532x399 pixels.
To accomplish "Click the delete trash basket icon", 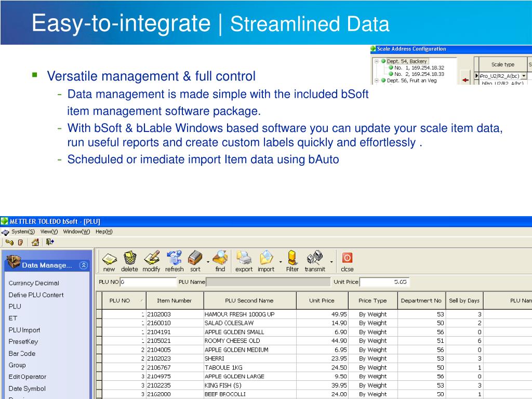I will point(129,258).
